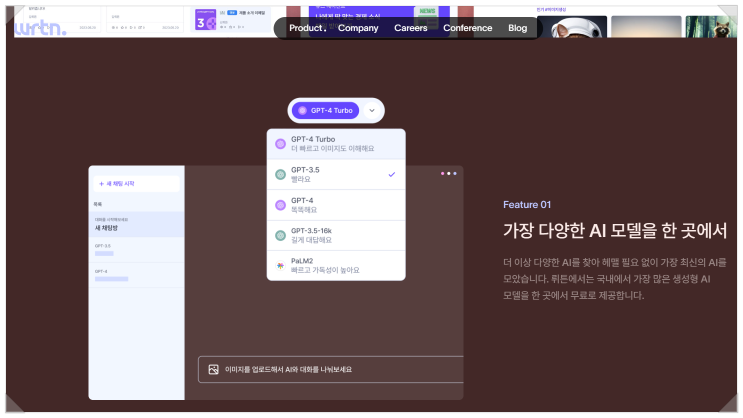The image size is (743, 418).
Task: Select GPT-4 Turbo from the model list
Action: (x=336, y=144)
